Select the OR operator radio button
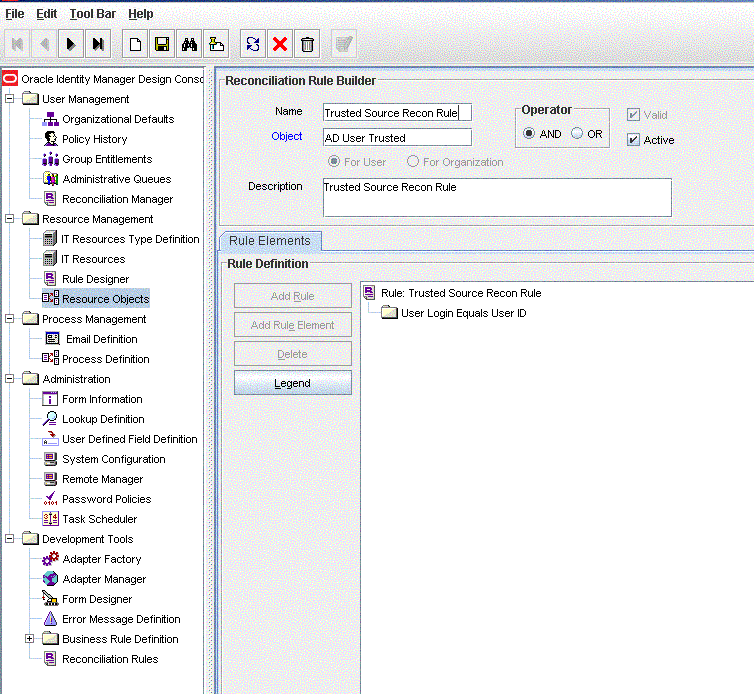The image size is (754, 694). point(577,133)
